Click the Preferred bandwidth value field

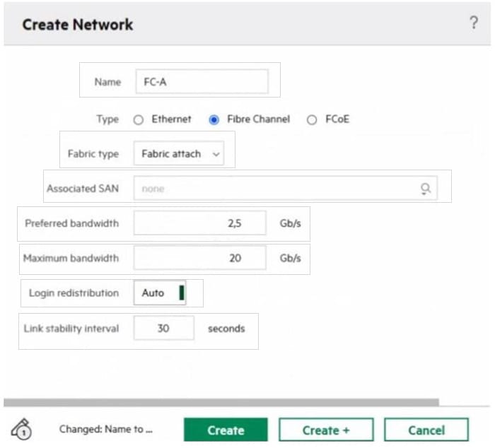point(200,223)
